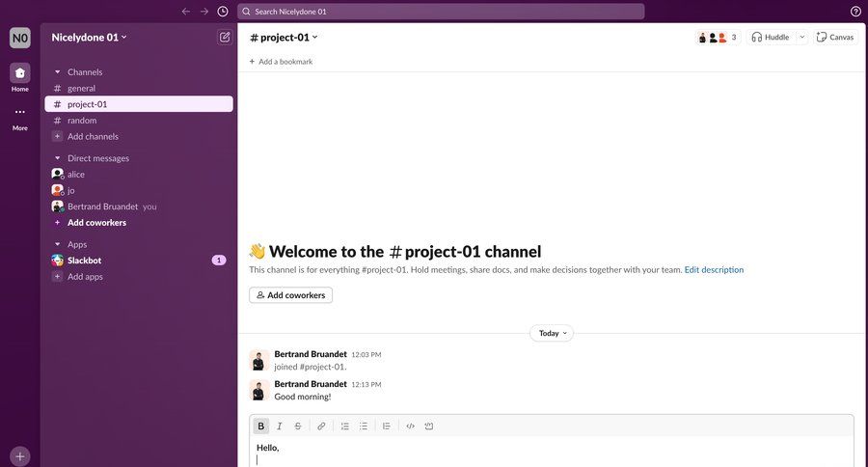Viewport: 868px width, 467px height.
Task: Insert a link with the link icon
Action: tap(321, 426)
